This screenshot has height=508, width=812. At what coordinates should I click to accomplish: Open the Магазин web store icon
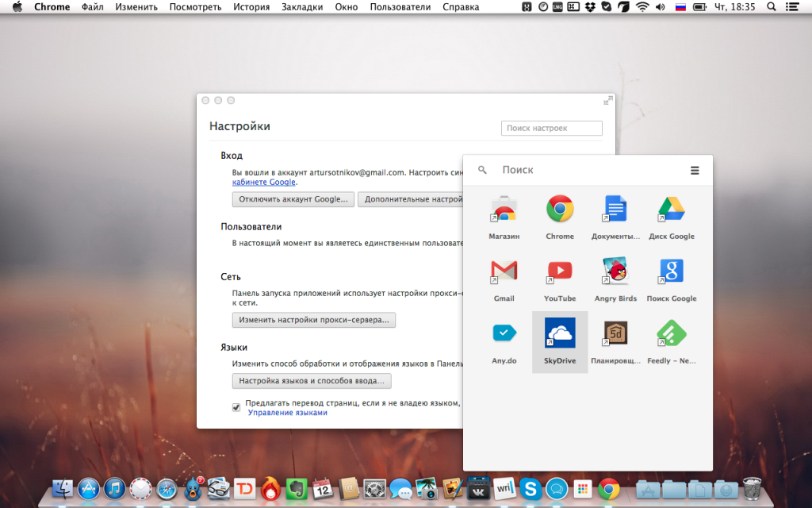pyautogui.click(x=504, y=210)
